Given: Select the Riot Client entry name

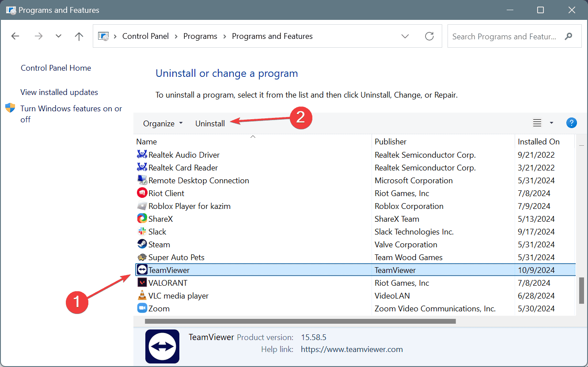Looking at the screenshot, I should (x=166, y=193).
